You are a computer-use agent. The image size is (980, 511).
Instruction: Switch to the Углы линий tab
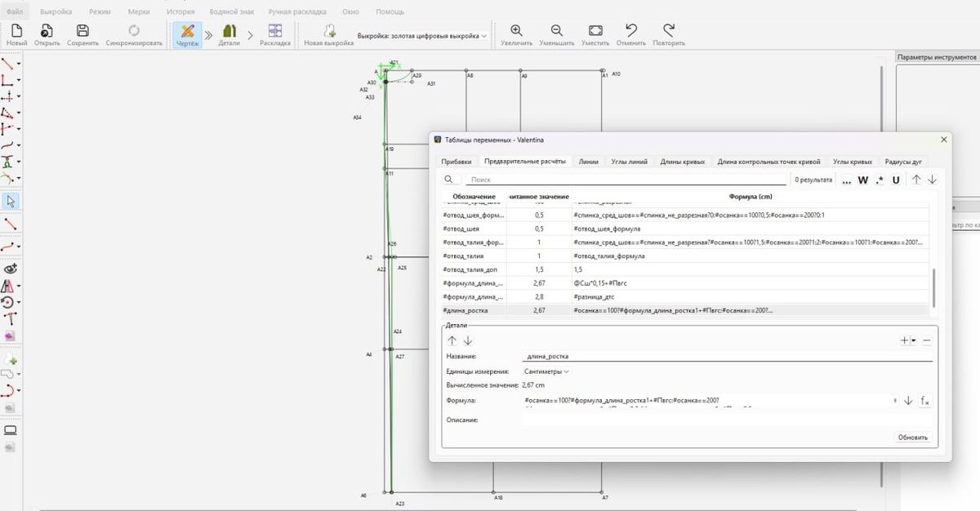tap(630, 162)
